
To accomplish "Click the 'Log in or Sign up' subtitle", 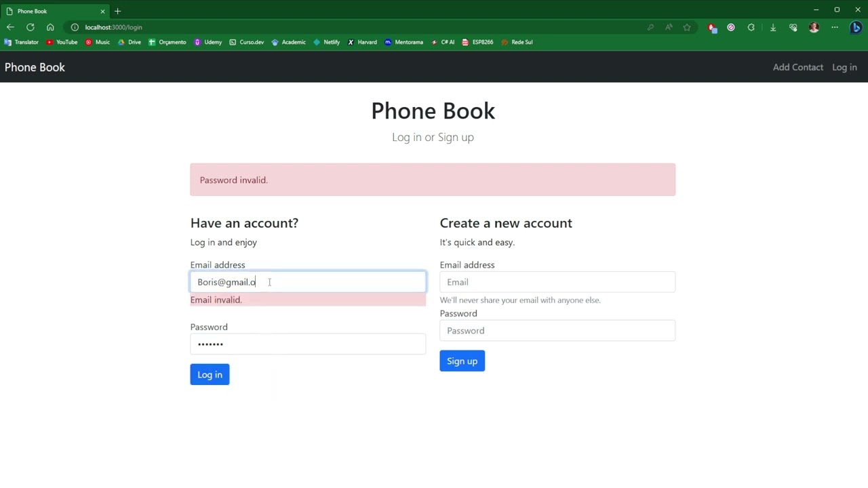I will click(433, 137).
